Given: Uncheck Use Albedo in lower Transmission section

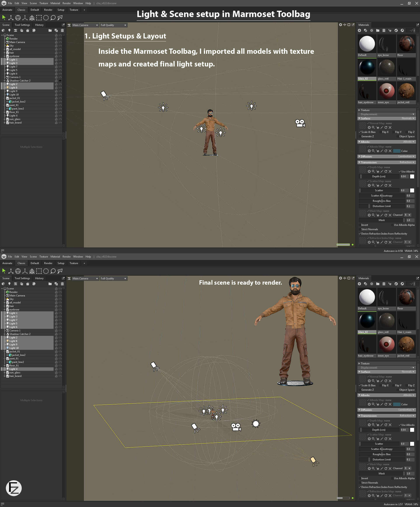Looking at the screenshot, I should (x=400, y=425).
